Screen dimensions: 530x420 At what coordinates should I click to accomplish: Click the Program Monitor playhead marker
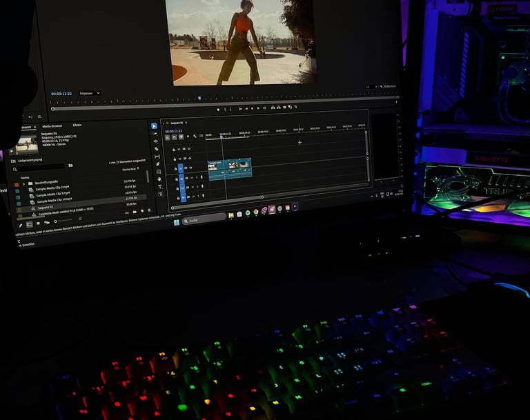click(x=199, y=99)
